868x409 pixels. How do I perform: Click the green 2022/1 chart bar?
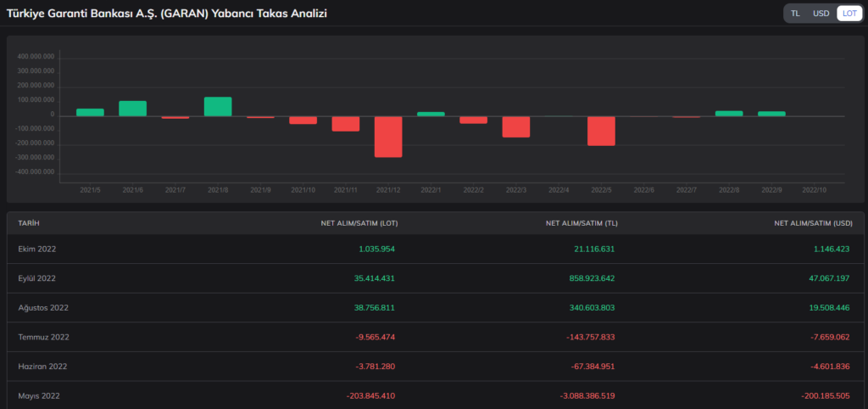pos(431,115)
